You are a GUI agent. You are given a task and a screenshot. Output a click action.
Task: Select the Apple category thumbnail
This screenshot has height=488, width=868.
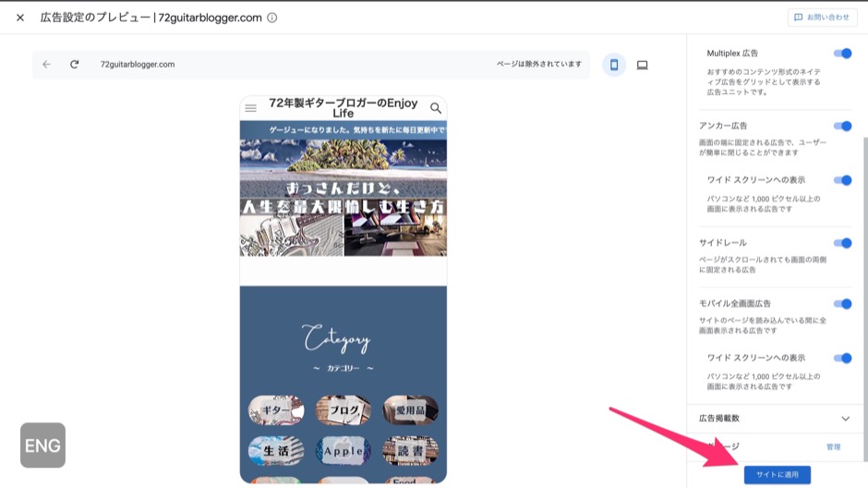pos(344,450)
